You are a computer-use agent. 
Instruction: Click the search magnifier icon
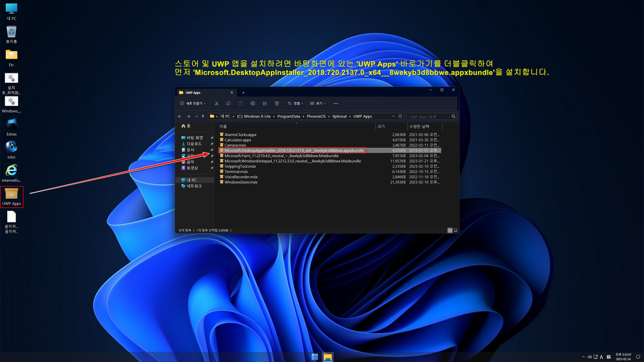[453, 116]
